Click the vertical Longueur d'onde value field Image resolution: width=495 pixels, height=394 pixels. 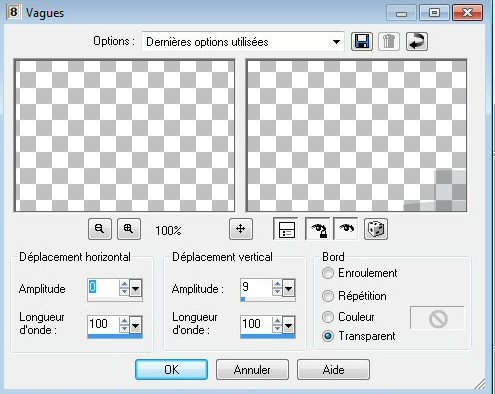pos(256,324)
